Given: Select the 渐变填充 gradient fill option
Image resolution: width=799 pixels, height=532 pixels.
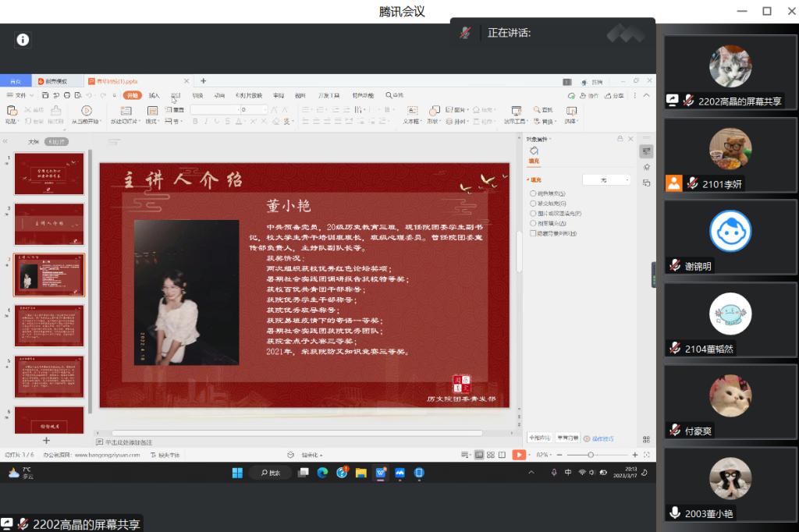Looking at the screenshot, I should coord(534,203).
